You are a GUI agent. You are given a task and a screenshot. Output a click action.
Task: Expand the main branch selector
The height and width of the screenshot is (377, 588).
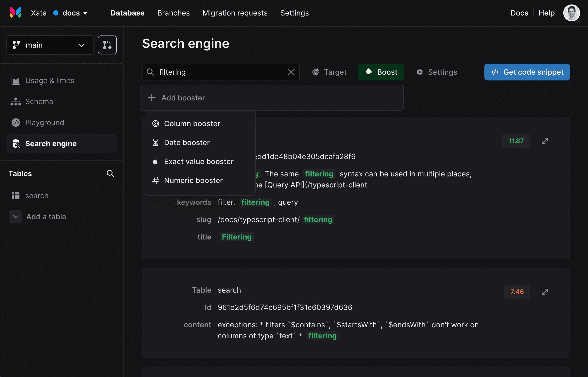pos(50,45)
